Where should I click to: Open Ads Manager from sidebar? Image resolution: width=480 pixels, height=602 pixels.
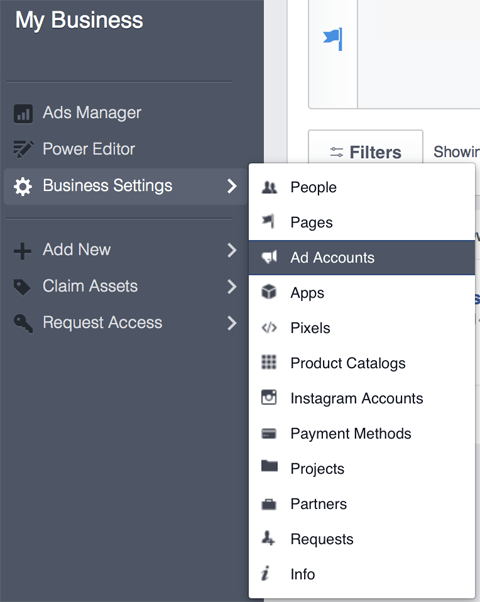click(92, 113)
